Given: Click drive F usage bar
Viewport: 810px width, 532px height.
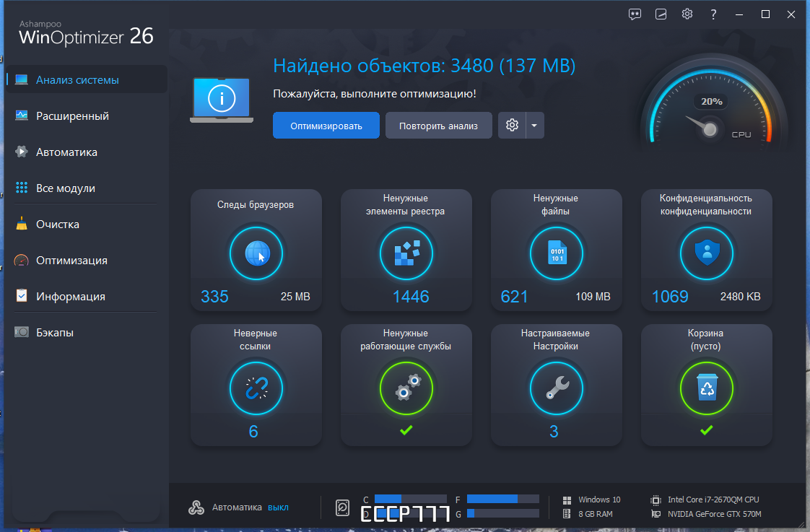Looking at the screenshot, I should tap(503, 499).
